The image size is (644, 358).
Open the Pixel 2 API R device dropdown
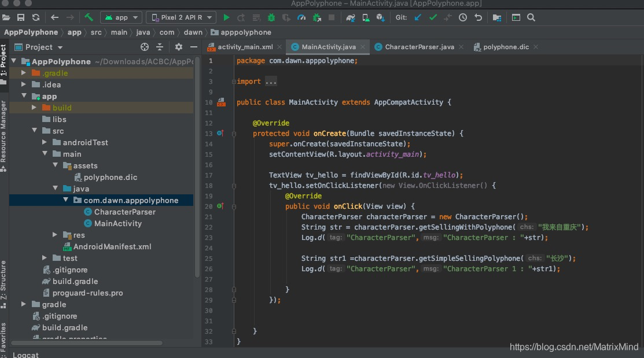pyautogui.click(x=181, y=18)
